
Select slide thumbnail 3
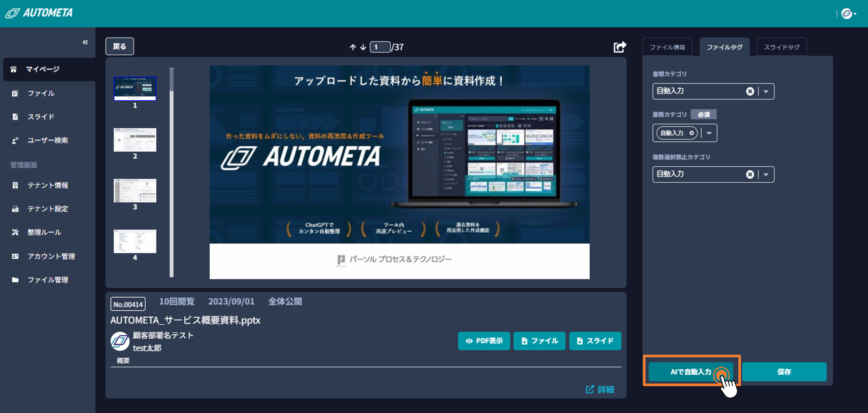[135, 190]
